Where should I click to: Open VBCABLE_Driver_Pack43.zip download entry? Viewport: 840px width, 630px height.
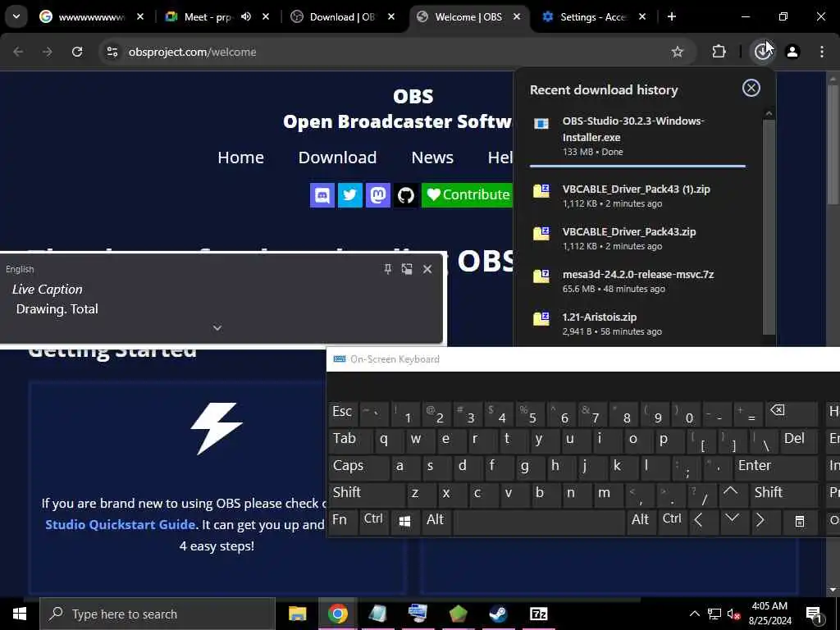point(637,239)
